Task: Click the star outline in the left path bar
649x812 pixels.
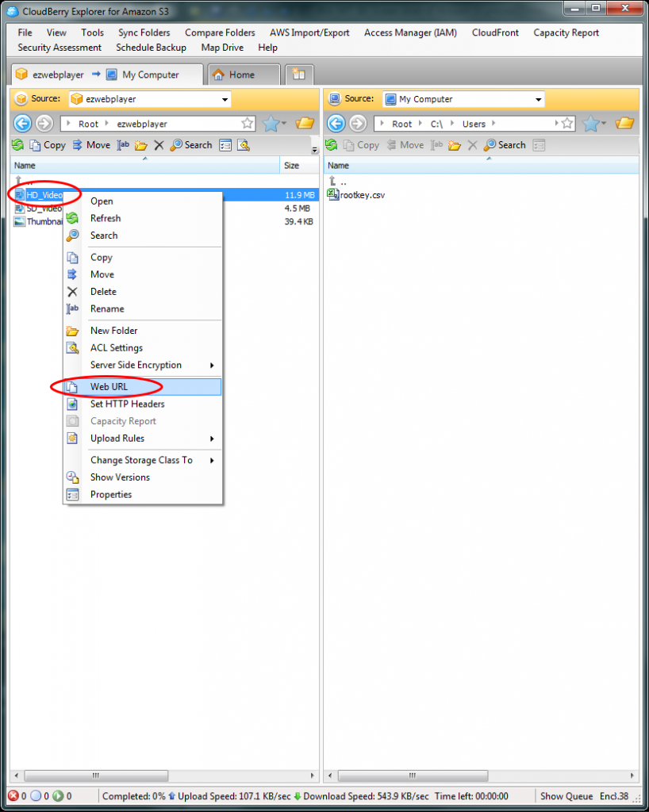Action: click(x=247, y=123)
